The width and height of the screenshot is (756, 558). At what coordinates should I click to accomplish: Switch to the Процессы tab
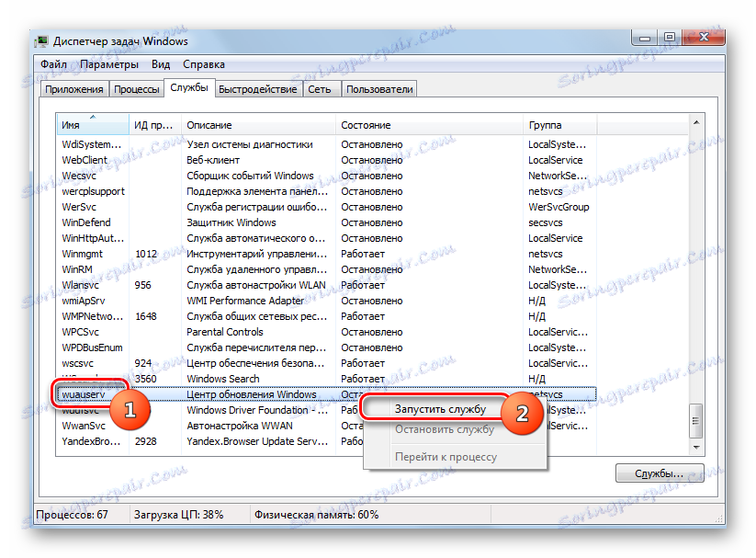(x=137, y=89)
